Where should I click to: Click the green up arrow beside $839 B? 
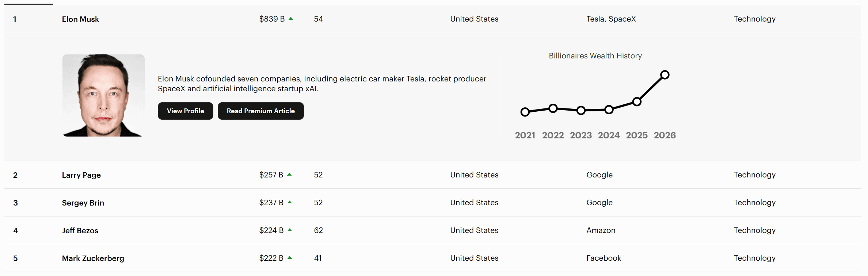291,19
